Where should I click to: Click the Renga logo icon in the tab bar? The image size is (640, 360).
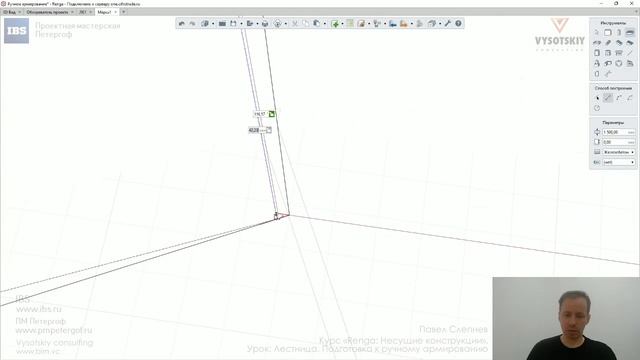(x=6, y=12)
